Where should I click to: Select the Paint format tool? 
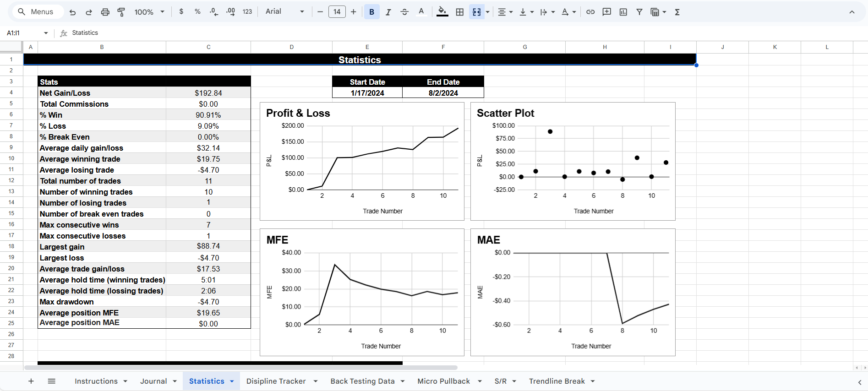coord(121,12)
